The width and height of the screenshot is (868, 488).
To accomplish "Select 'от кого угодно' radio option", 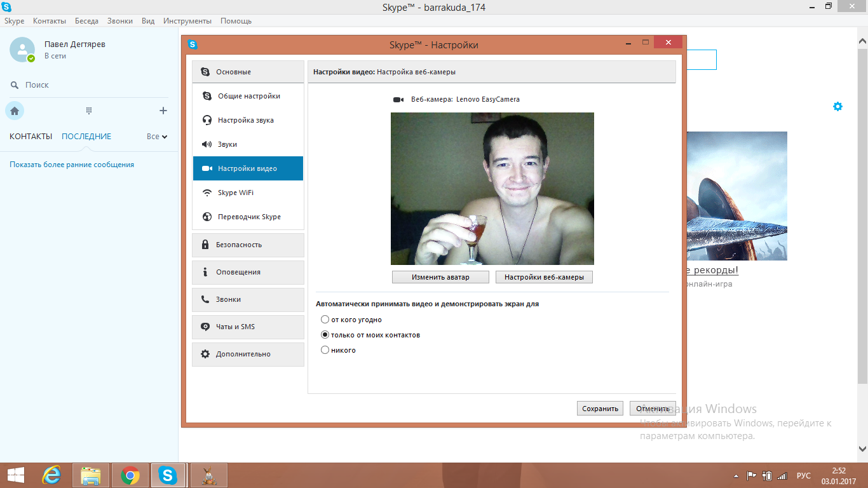I will [x=325, y=320].
